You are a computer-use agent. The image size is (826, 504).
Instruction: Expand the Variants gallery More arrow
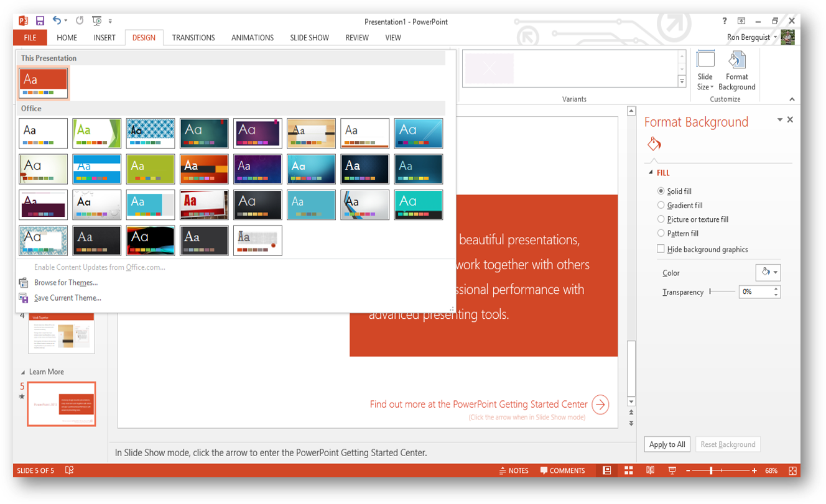682,81
